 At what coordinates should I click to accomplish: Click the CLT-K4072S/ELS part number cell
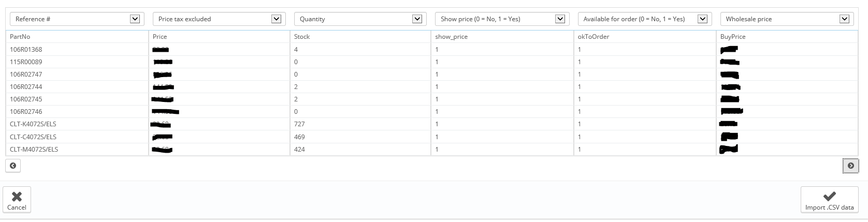point(33,124)
